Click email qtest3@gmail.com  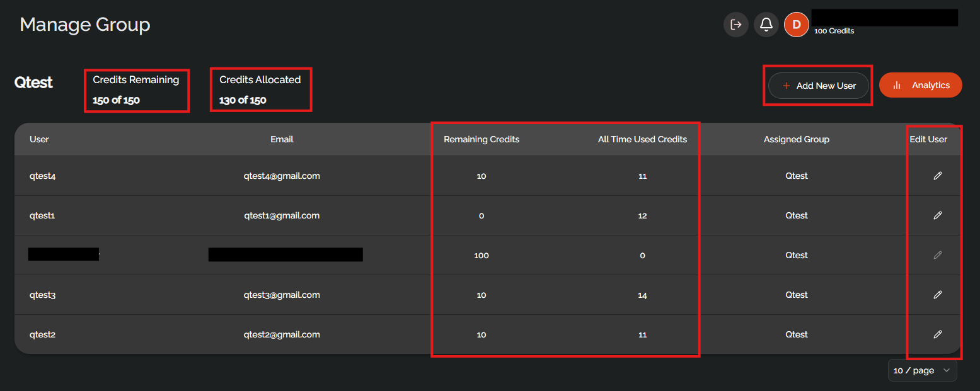(x=282, y=295)
